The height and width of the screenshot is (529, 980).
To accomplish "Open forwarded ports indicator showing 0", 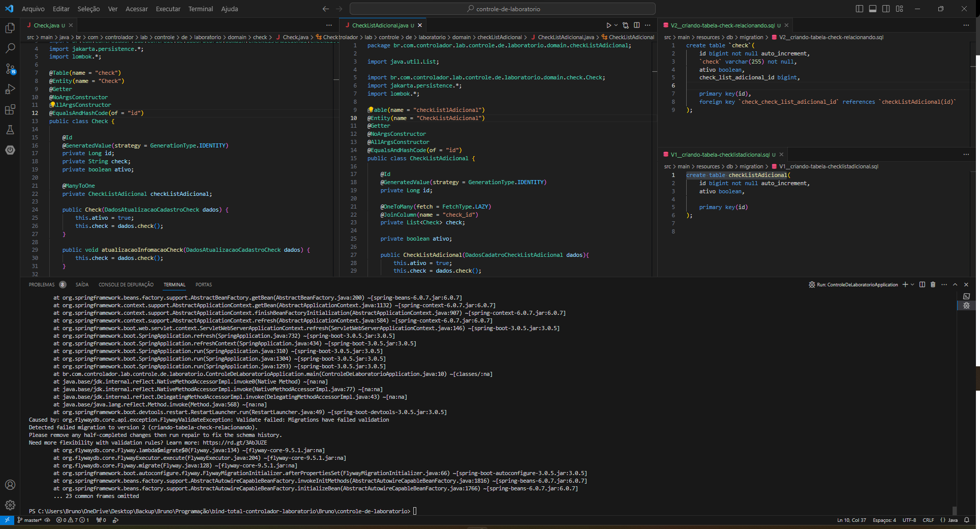I will [101, 520].
